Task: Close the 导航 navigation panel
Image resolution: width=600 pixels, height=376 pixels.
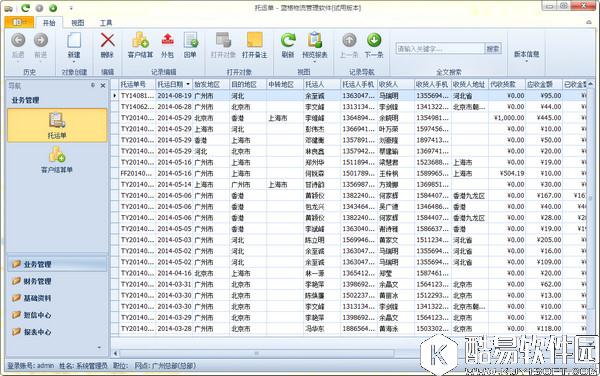Action: pos(103,86)
